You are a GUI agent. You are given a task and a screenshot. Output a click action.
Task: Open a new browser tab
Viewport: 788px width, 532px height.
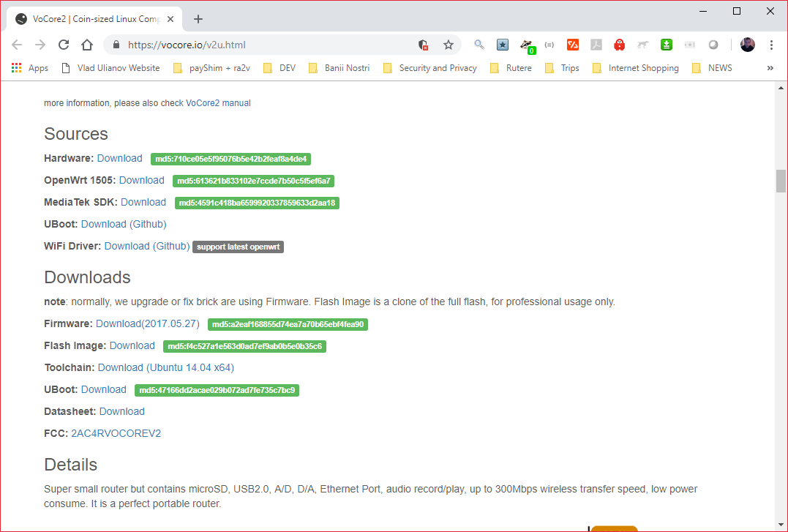point(198,19)
